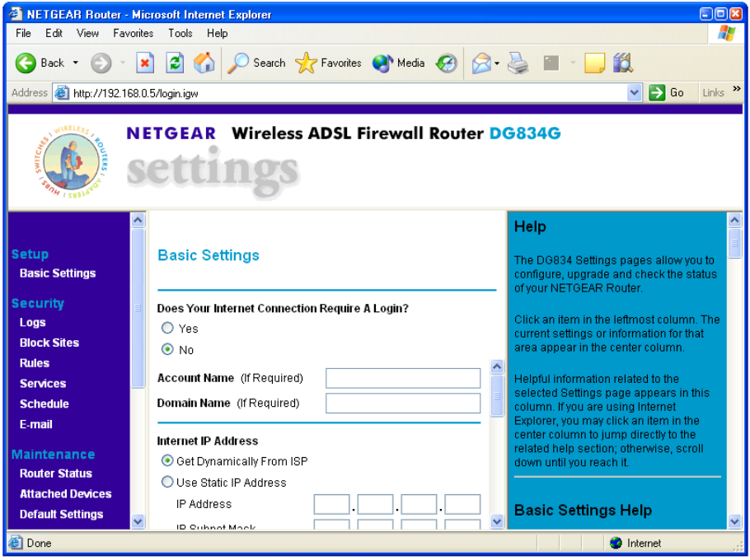Click the green Go arrow button

657,93
